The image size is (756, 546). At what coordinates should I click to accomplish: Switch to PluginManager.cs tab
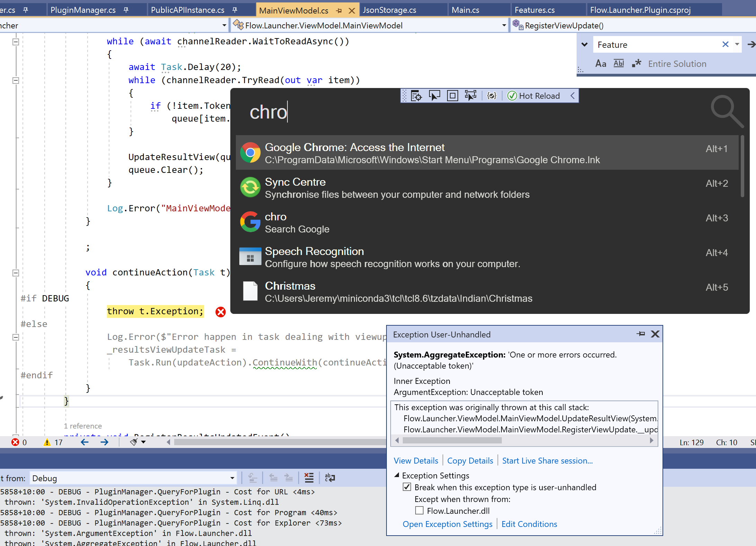(83, 10)
